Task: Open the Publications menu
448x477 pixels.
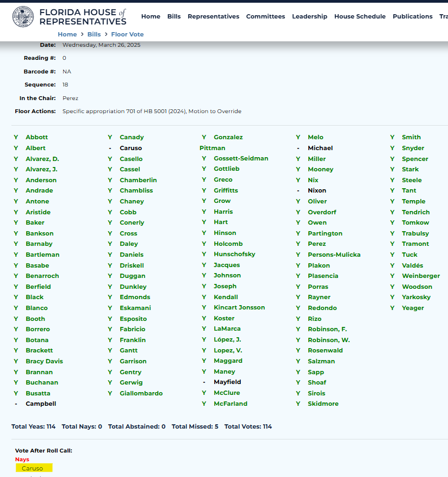Action: click(x=413, y=16)
